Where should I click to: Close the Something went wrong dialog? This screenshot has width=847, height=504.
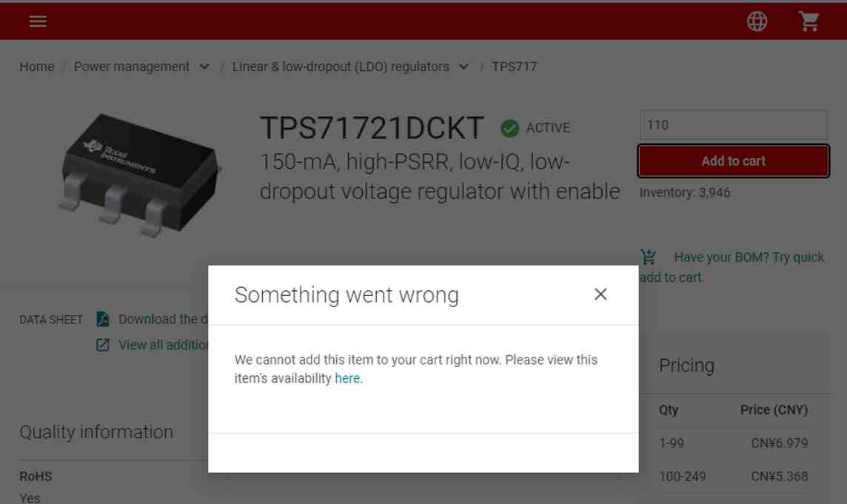pyautogui.click(x=600, y=295)
